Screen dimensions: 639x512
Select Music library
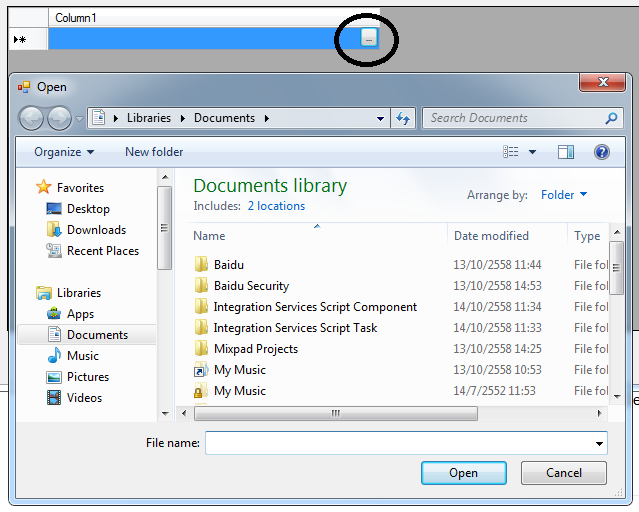tap(83, 356)
